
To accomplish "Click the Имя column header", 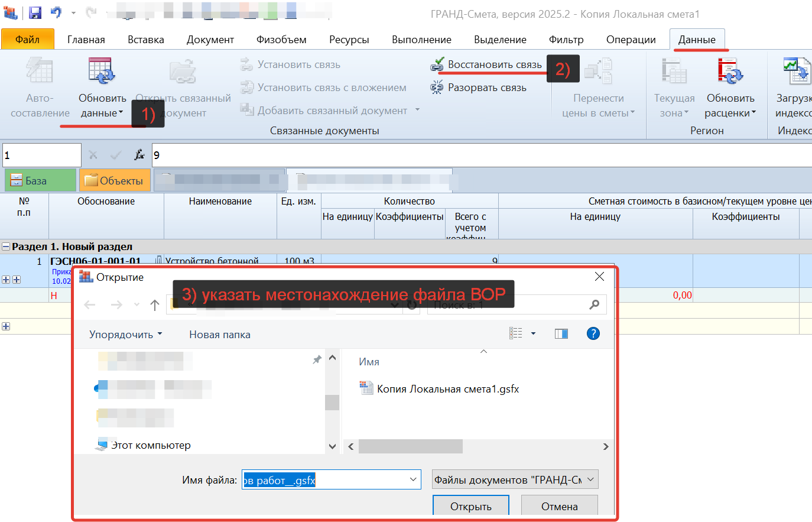I will 369,362.
